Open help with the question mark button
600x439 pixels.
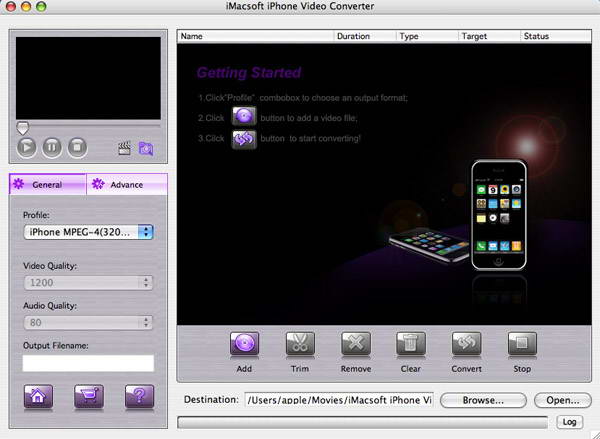(140, 396)
